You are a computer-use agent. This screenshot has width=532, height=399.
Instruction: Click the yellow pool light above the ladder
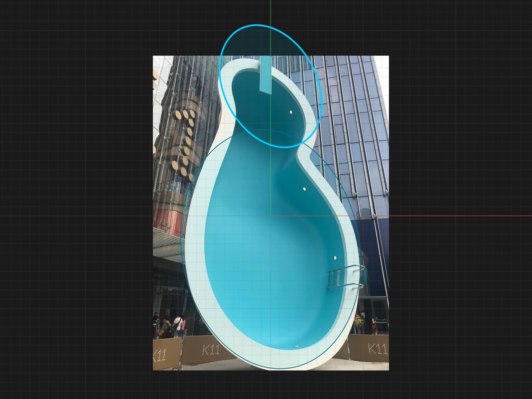[335, 258]
